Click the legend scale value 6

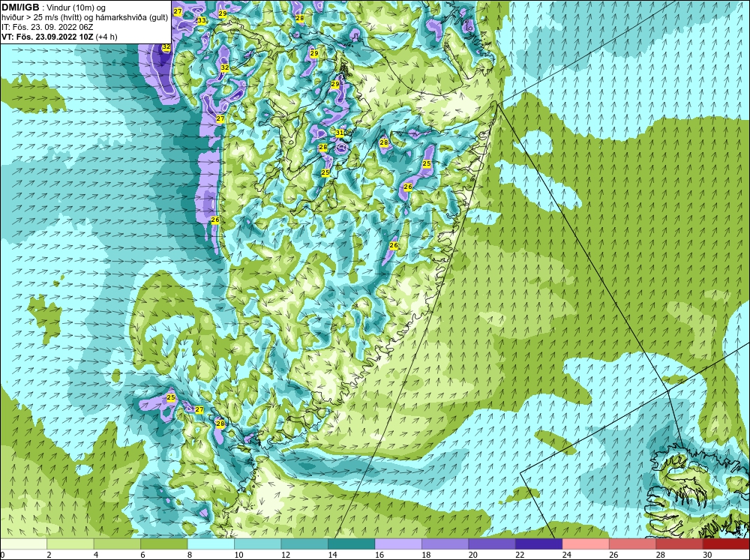point(143,555)
